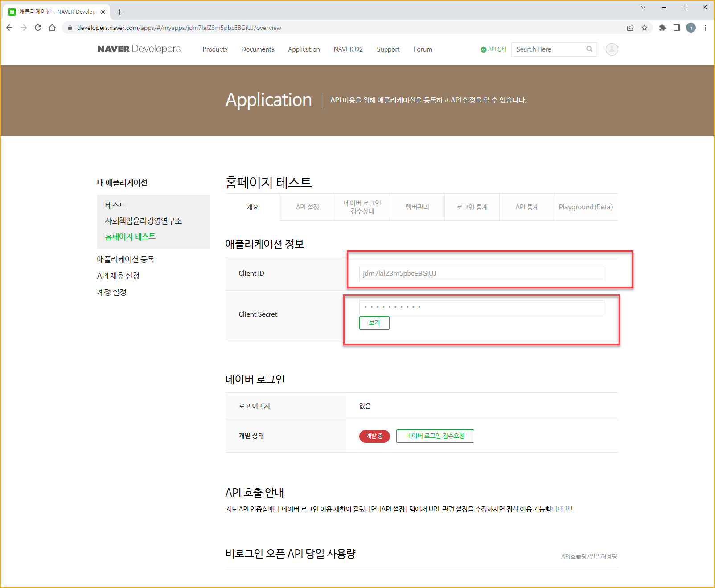
Task: Click the 내 애플리케이션 heading
Action: coord(122,183)
